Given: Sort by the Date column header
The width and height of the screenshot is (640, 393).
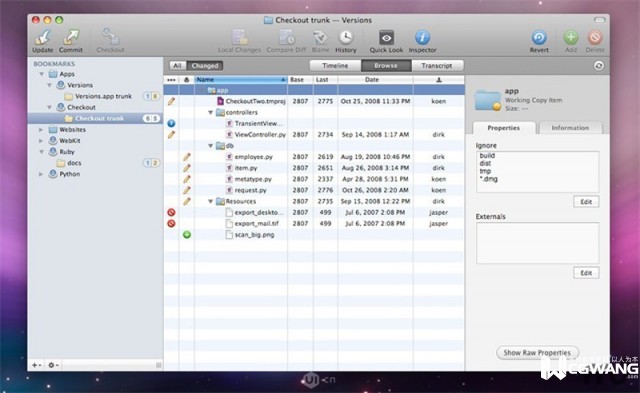Looking at the screenshot, I should click(375, 80).
